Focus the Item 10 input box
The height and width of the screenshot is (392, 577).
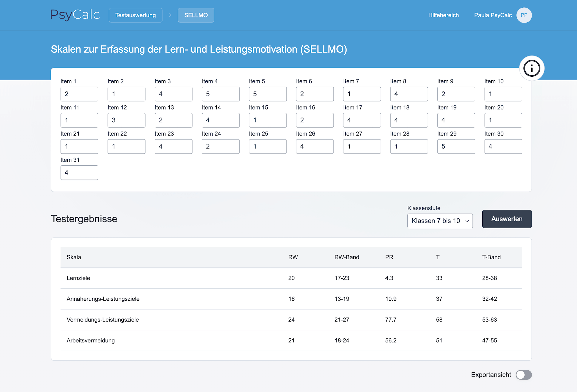pyautogui.click(x=503, y=94)
